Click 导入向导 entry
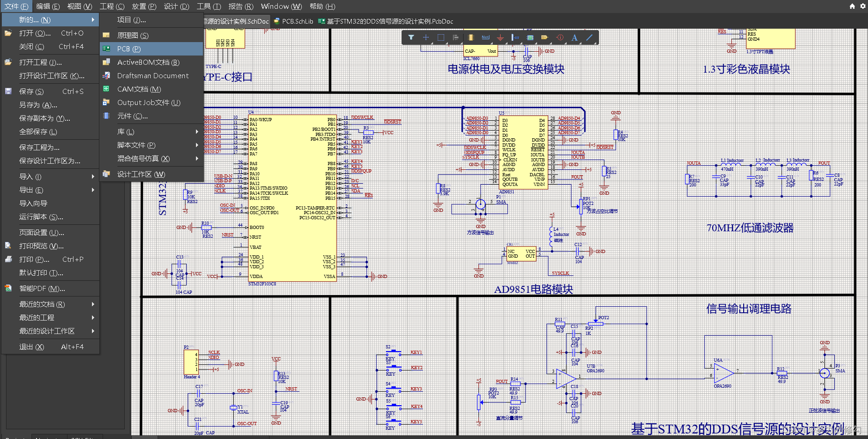 pos(50,203)
